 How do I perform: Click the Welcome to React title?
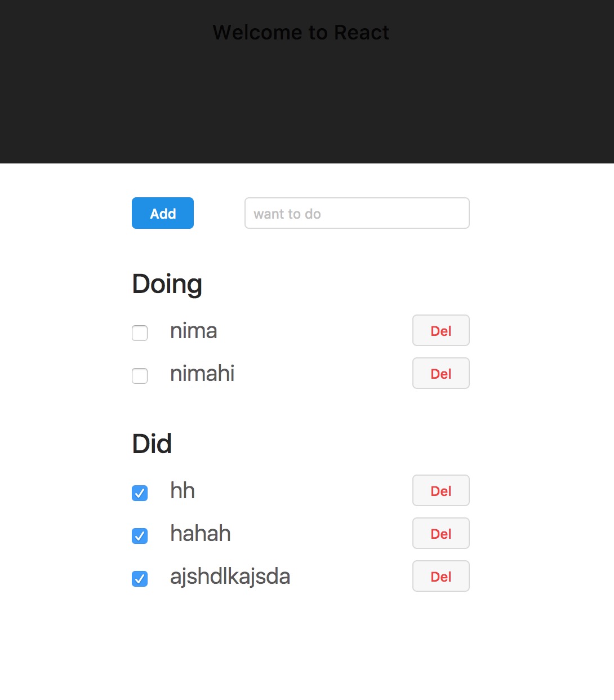[x=301, y=32]
